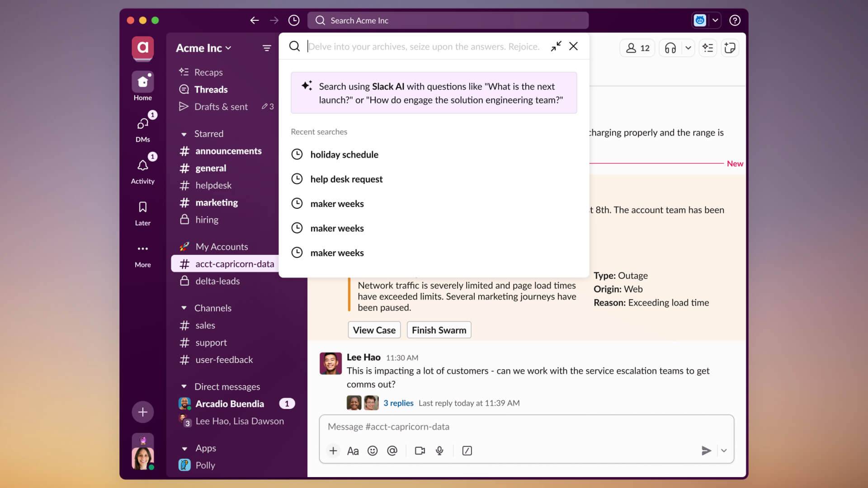This screenshot has height=488, width=868.
Task: Open Threads from the sidebar
Action: [x=211, y=89]
